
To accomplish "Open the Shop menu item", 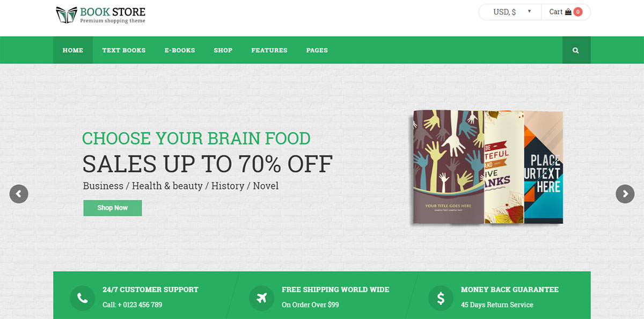I will (223, 50).
